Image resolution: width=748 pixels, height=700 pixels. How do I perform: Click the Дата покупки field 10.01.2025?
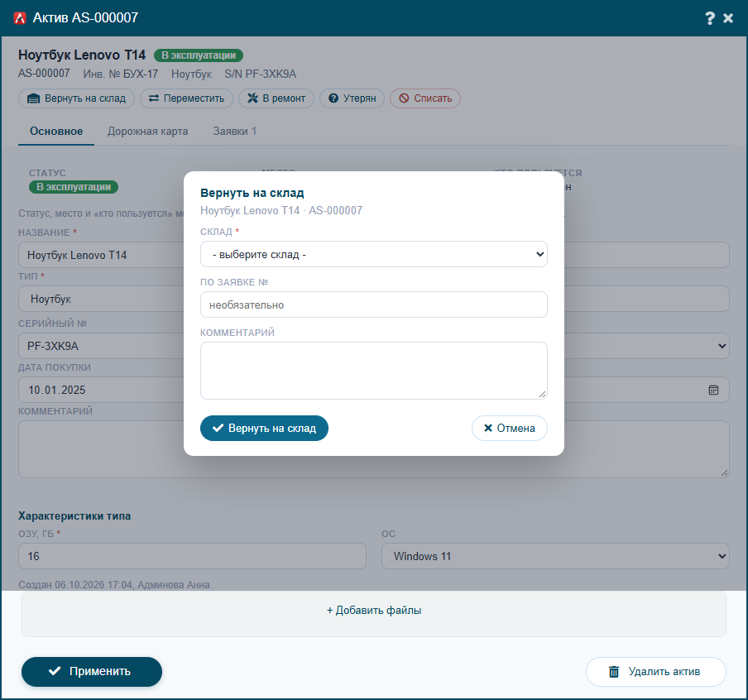[101, 390]
